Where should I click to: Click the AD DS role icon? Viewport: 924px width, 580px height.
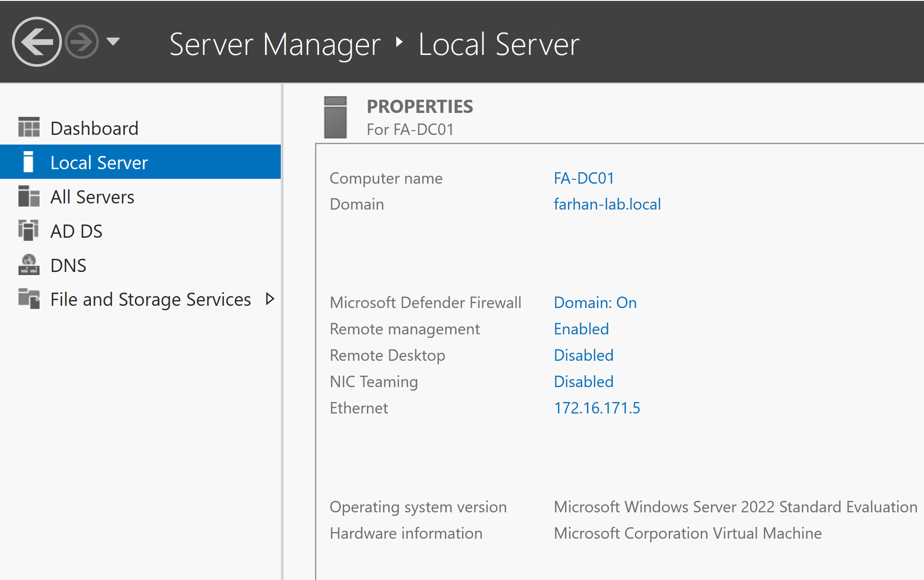pyautogui.click(x=29, y=231)
